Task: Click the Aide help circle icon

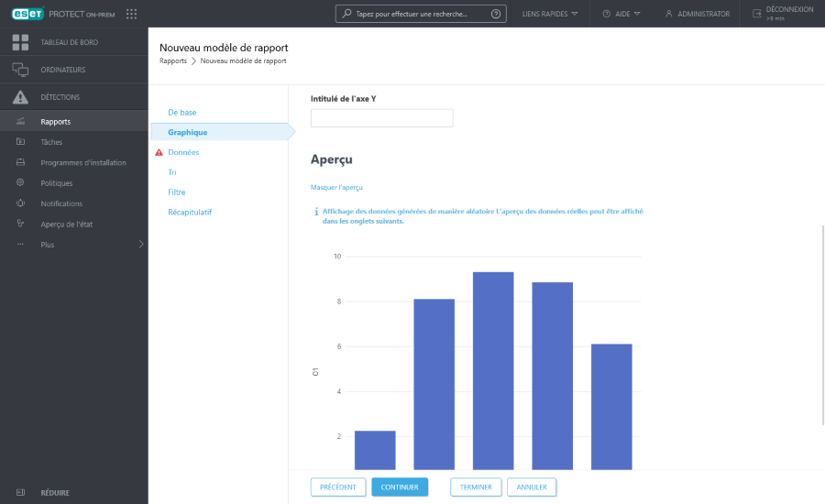Action: [606, 14]
